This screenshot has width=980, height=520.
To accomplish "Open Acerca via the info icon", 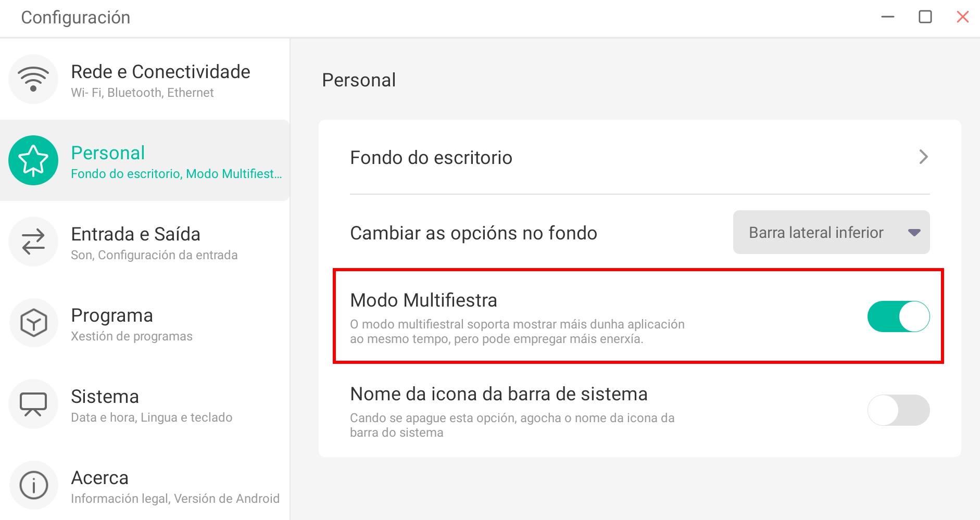I will point(33,485).
